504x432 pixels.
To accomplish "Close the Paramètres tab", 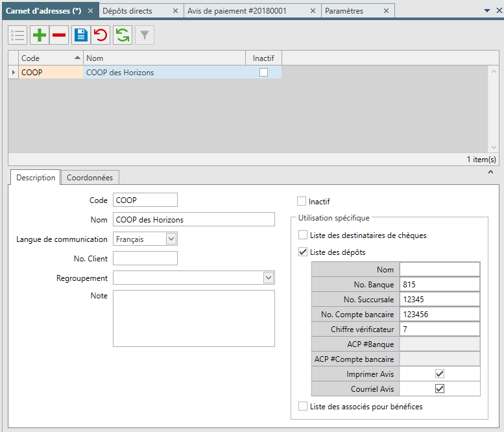I will (387, 11).
